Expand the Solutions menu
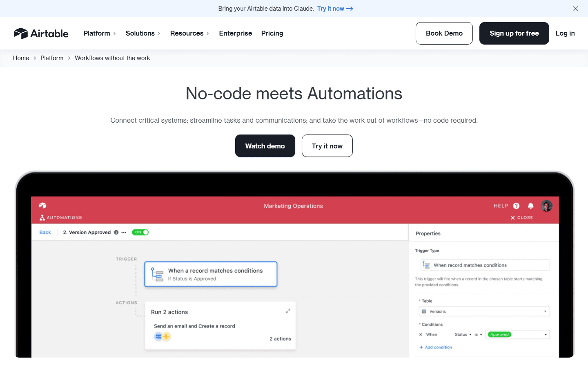This screenshot has height=368, width=588. (x=143, y=33)
